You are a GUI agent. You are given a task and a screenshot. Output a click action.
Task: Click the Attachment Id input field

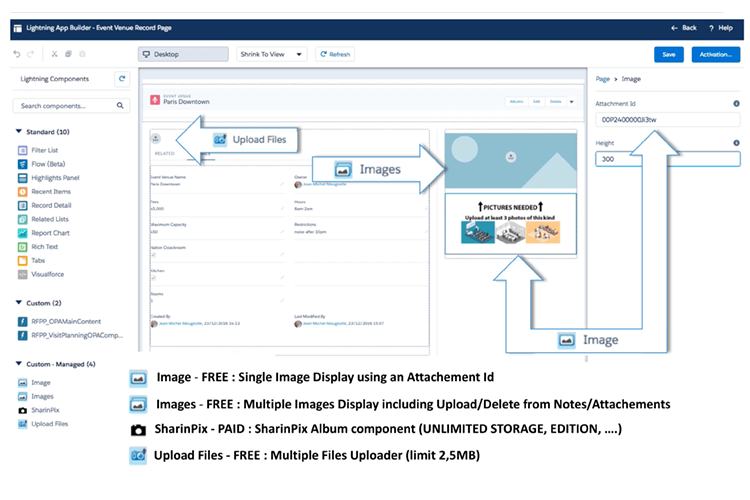coord(667,120)
